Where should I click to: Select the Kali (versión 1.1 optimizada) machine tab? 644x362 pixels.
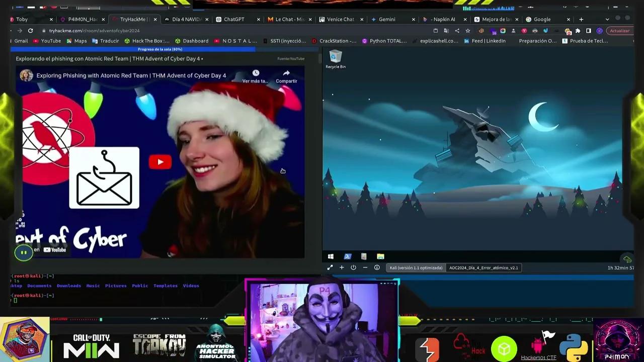click(x=416, y=267)
